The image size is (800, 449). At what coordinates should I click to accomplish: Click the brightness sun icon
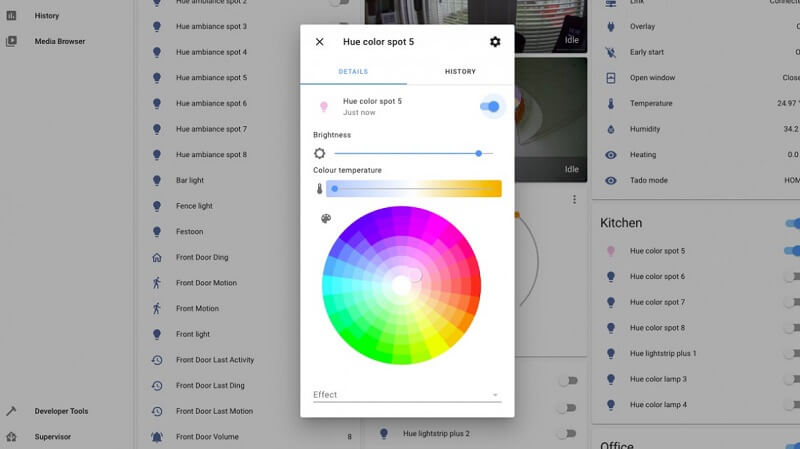[319, 153]
